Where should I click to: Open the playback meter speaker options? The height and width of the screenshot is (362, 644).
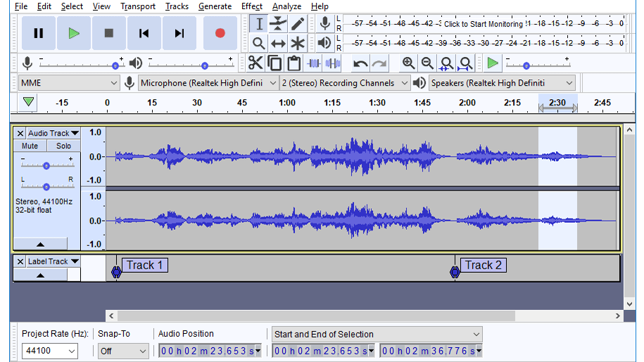[325, 43]
